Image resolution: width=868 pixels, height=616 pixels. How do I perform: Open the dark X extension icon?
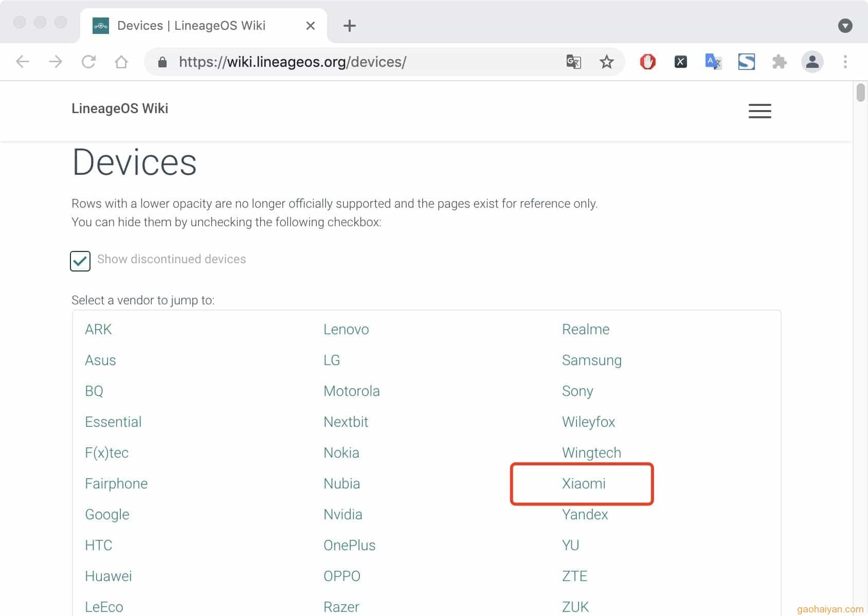click(680, 62)
